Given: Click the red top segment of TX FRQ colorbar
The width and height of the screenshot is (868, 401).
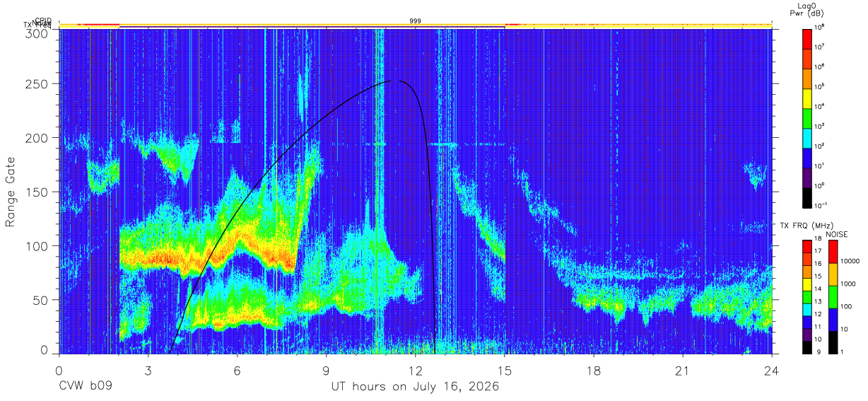Looking at the screenshot, I should coord(807,247).
